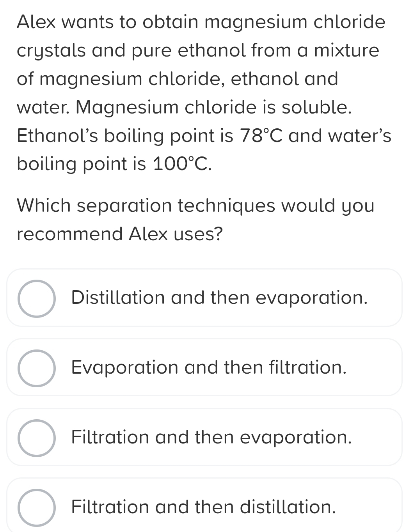Tap the 'Filtration and then evaporation.' answer text

click(x=211, y=437)
